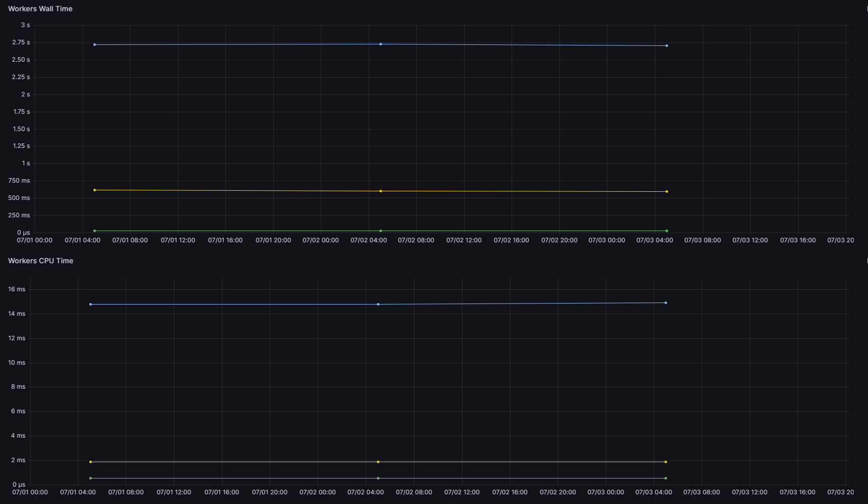Select blue 07/01 data point in CPU Time chart
This screenshot has width=868, height=504.
point(91,305)
